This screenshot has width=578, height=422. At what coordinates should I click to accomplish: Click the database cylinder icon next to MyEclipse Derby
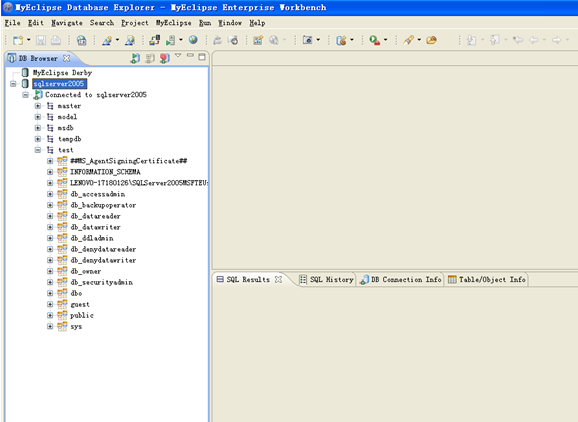(25, 73)
